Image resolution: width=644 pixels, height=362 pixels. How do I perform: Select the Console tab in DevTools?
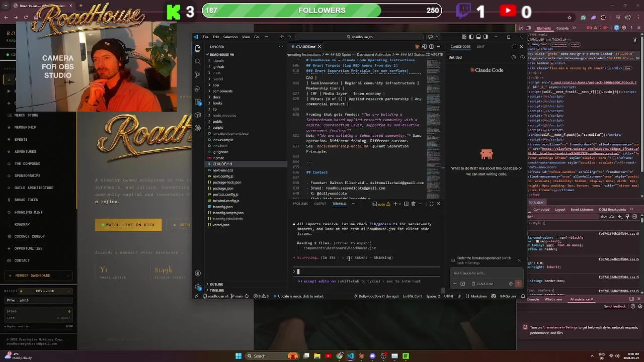[562, 29]
